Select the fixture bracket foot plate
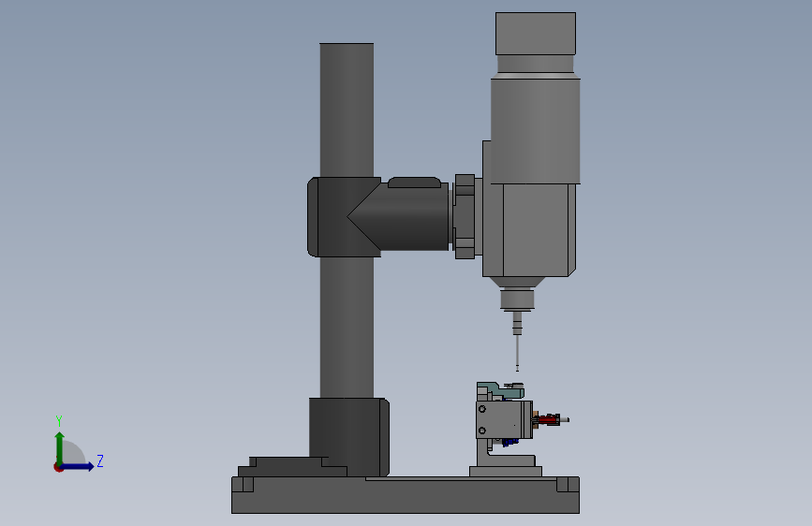Viewport: 812px width, 526px height. pos(506,471)
